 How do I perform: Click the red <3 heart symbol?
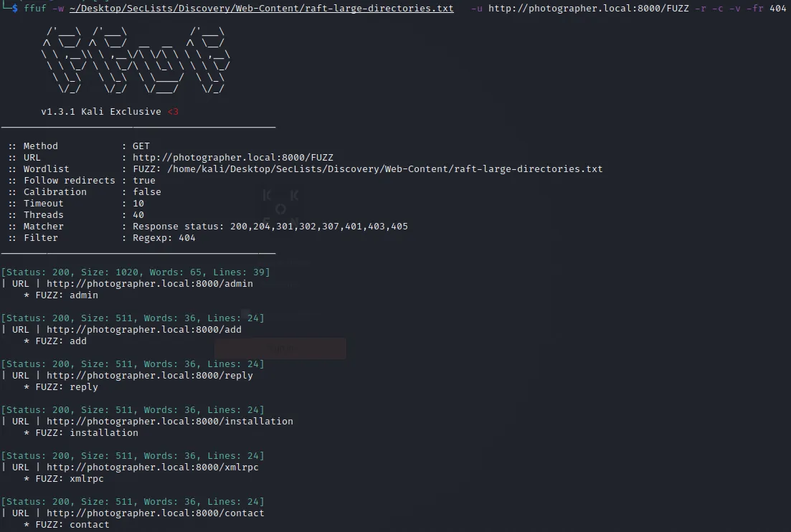point(173,112)
